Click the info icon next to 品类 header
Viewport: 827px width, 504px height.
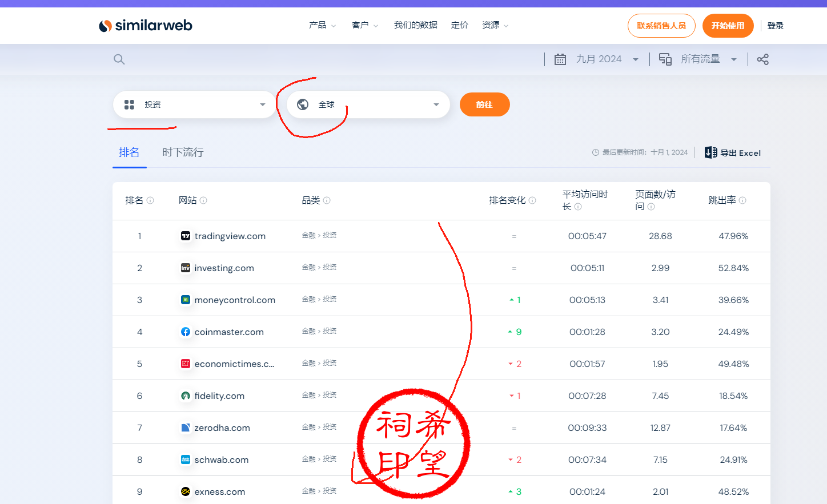(327, 200)
